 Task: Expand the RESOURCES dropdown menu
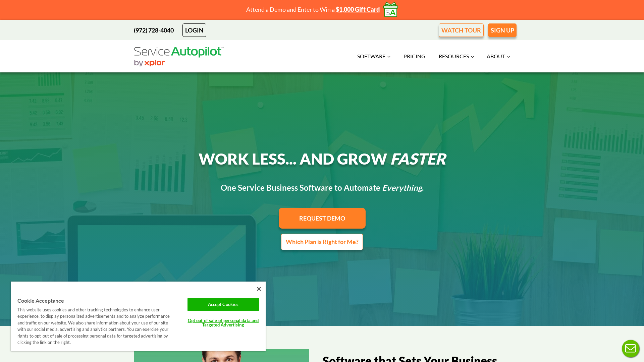(x=455, y=56)
